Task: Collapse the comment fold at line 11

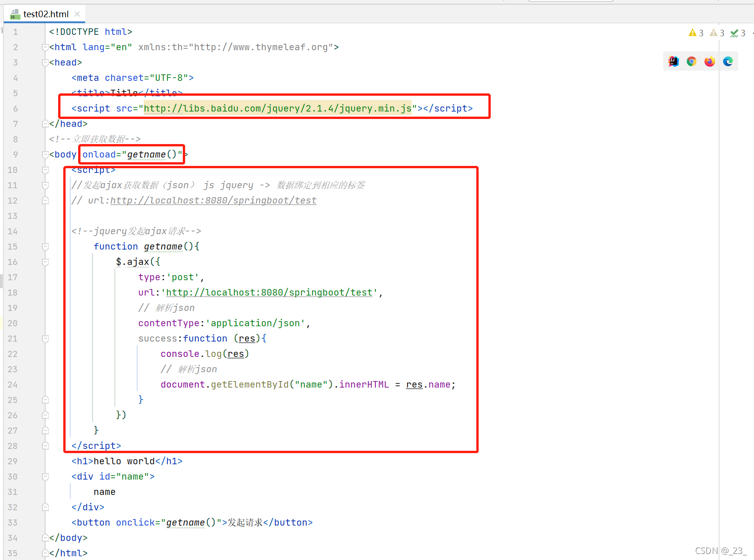Action: [45, 185]
